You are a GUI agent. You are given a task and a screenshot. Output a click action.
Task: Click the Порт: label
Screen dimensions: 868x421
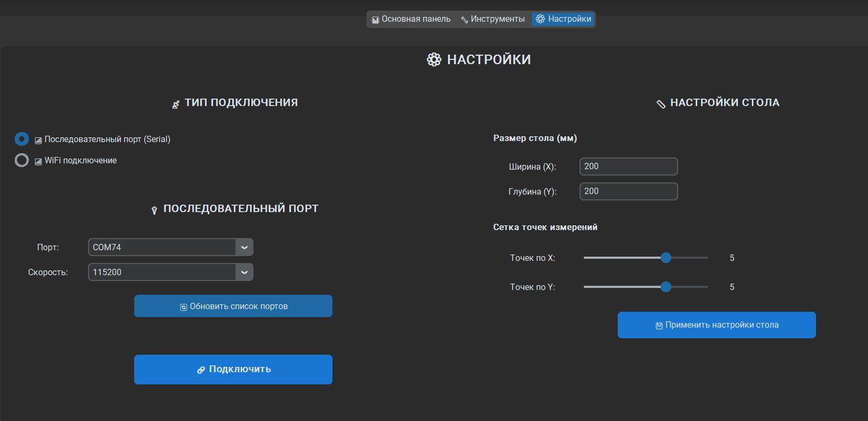[48, 247]
